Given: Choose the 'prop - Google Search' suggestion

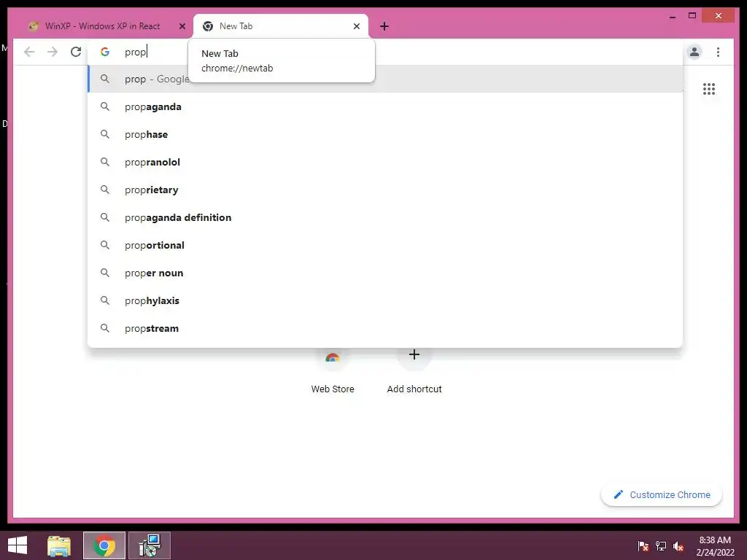Looking at the screenshot, I should (x=385, y=79).
